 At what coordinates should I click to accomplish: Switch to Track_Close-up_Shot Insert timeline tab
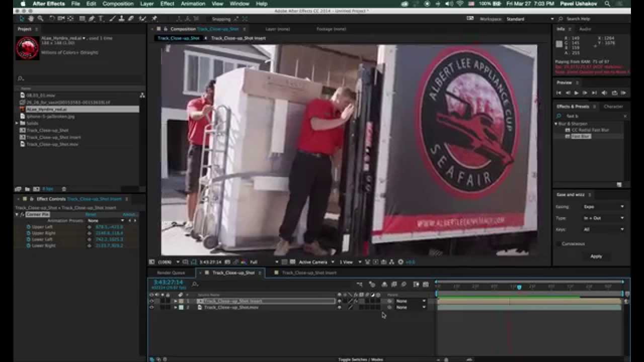coord(309,273)
